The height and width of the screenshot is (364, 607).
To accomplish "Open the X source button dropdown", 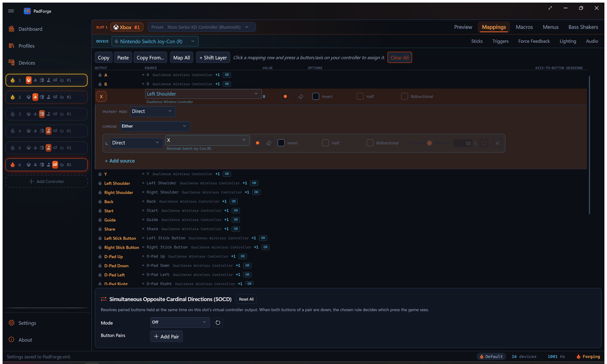I will (208, 140).
